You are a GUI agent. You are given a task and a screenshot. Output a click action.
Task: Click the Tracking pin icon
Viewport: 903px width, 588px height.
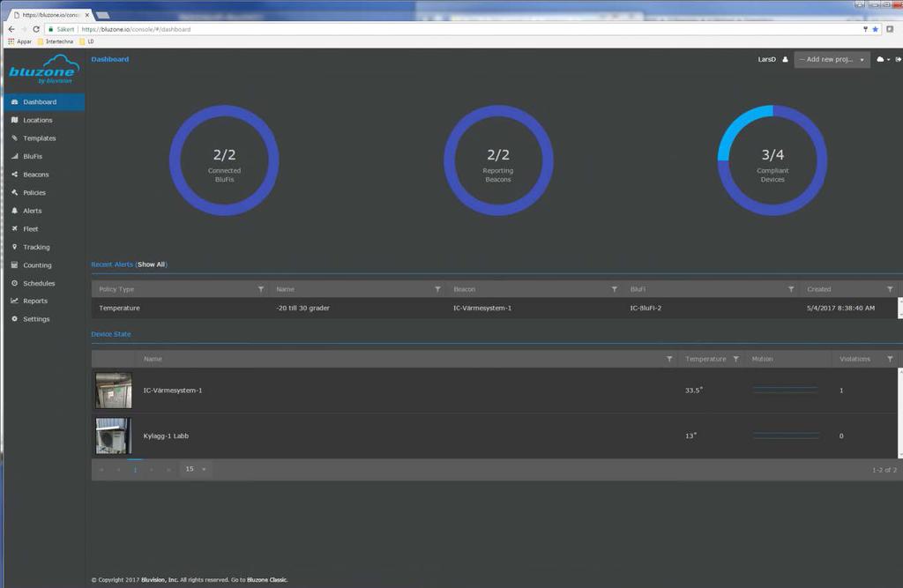click(14, 247)
